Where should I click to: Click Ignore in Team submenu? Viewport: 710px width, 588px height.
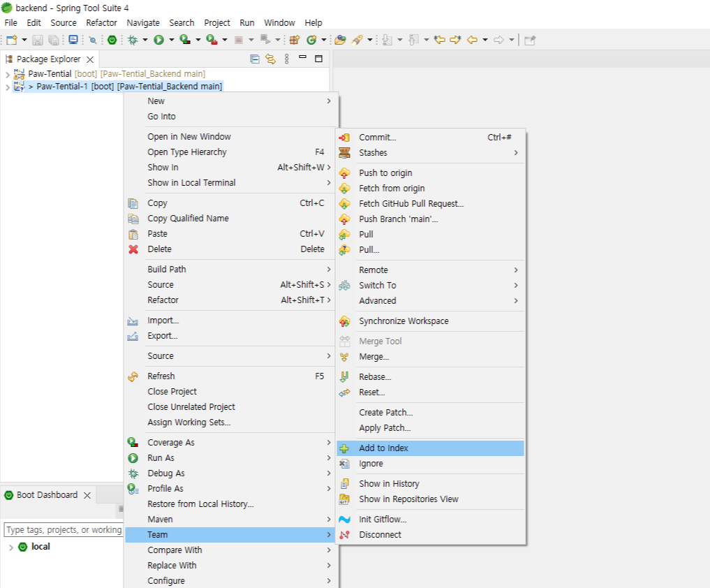430,464
